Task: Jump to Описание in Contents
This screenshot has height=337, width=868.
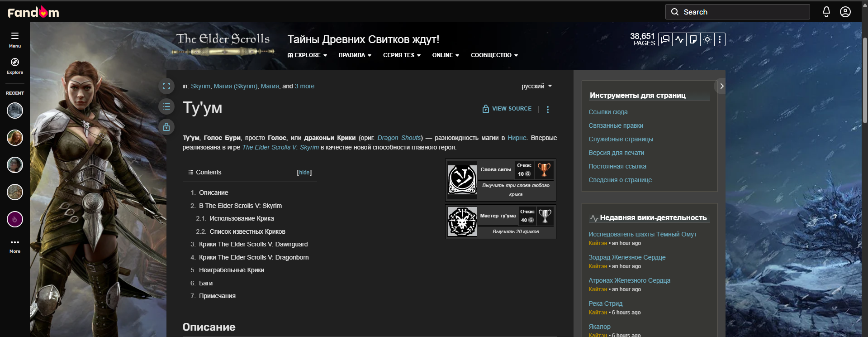Action: (213, 193)
